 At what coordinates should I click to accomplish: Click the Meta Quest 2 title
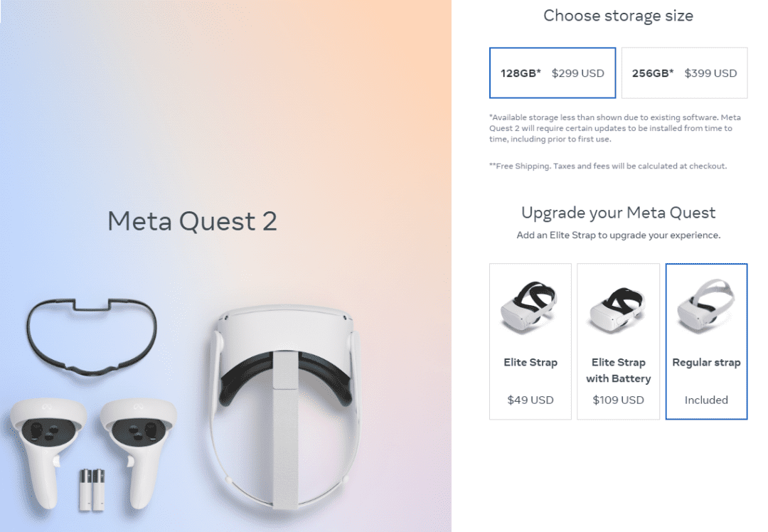tap(192, 220)
